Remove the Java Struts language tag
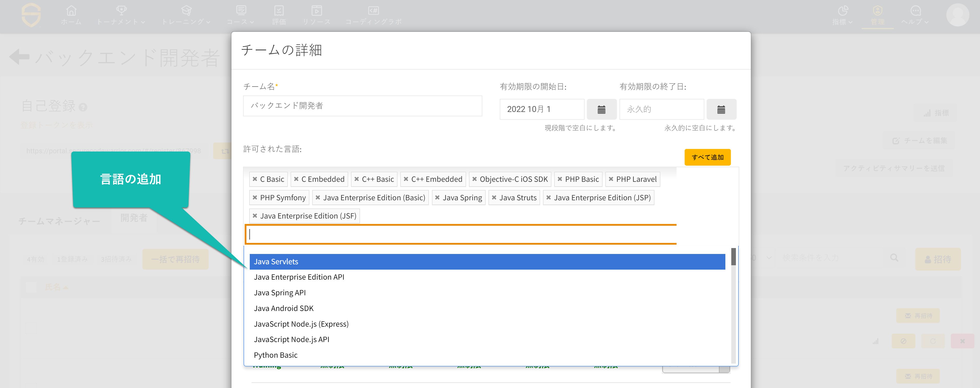 point(494,198)
